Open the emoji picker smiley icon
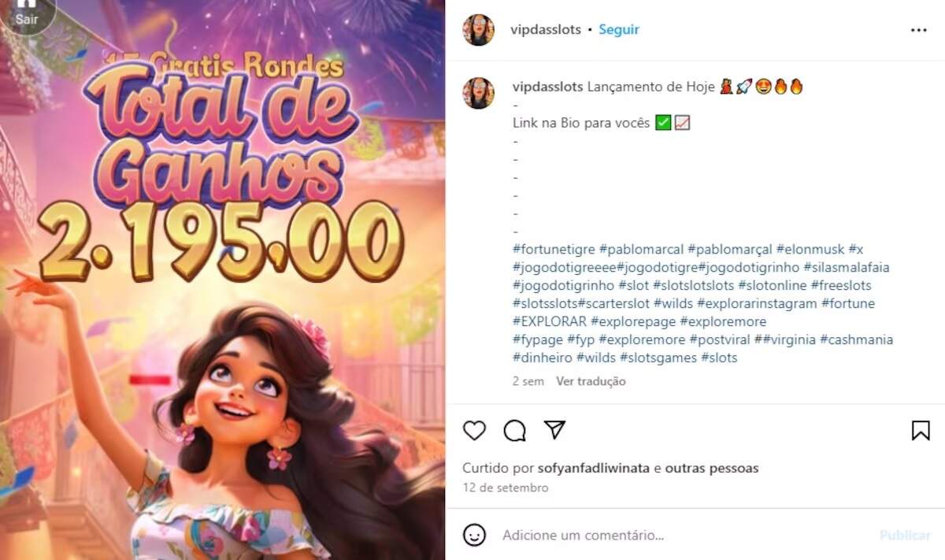This screenshot has height=560, width=945. [474, 535]
